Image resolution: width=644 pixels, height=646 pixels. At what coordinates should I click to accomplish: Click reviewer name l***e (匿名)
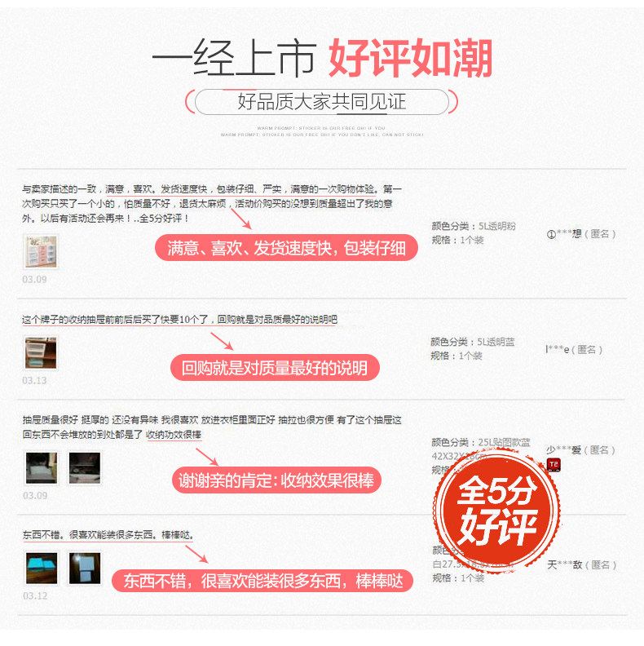point(574,350)
